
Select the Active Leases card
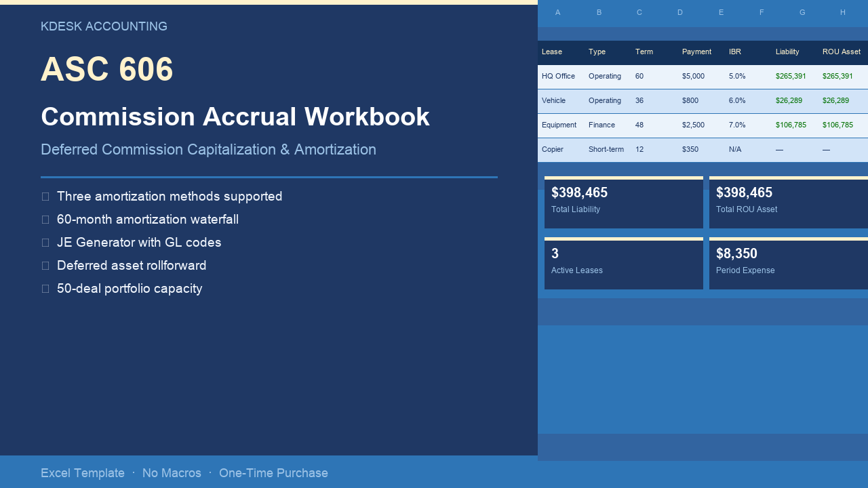point(623,263)
